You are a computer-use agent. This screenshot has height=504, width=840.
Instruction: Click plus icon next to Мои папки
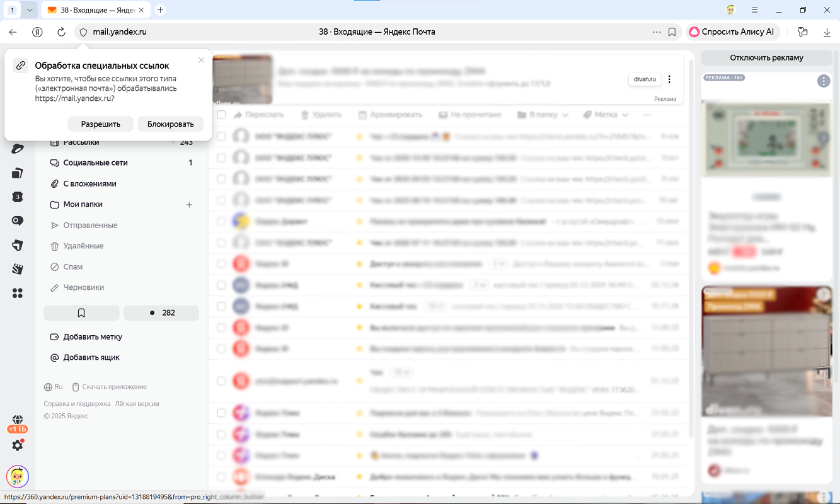[x=189, y=205]
